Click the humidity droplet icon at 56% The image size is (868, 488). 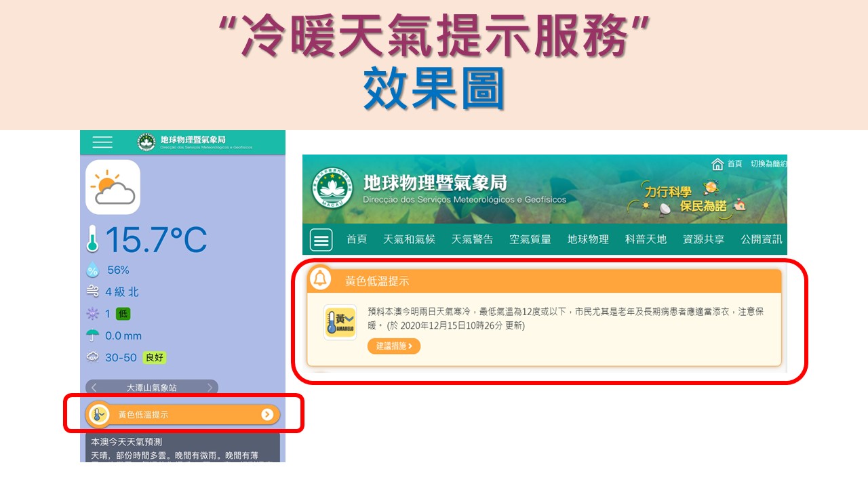93,270
